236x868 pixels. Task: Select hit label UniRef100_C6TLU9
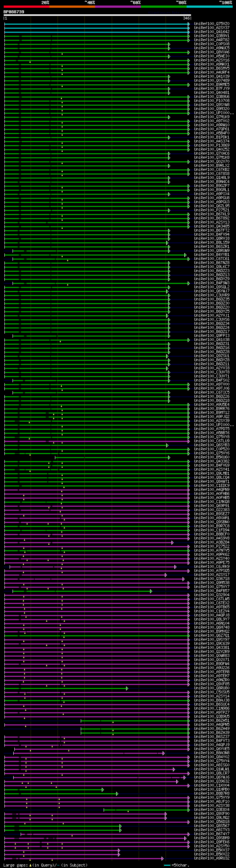(212, 441)
